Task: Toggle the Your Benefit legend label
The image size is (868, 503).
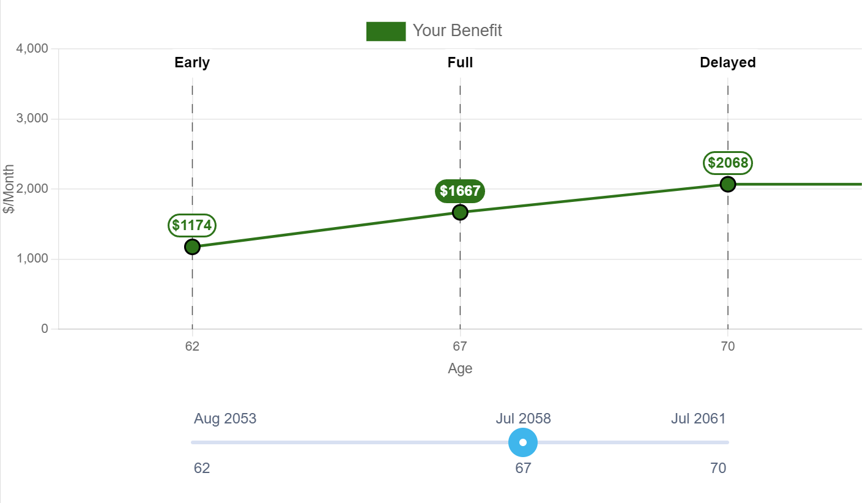Action: tap(458, 31)
